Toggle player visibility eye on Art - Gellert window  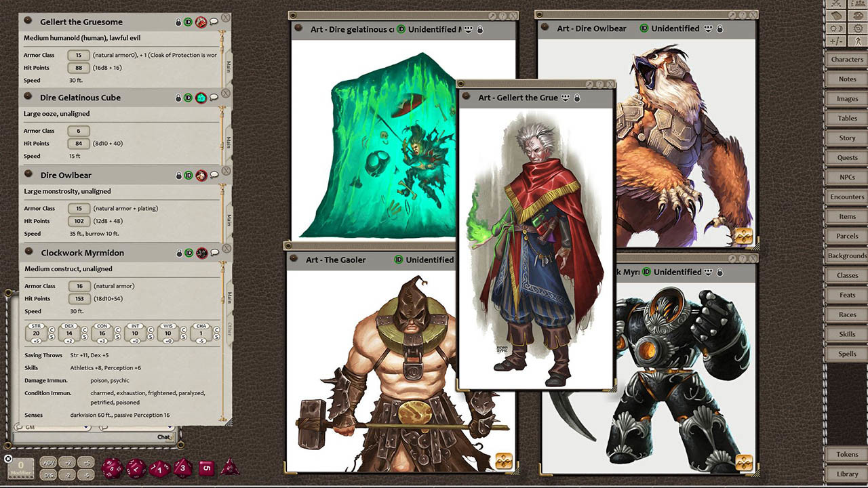(x=564, y=98)
